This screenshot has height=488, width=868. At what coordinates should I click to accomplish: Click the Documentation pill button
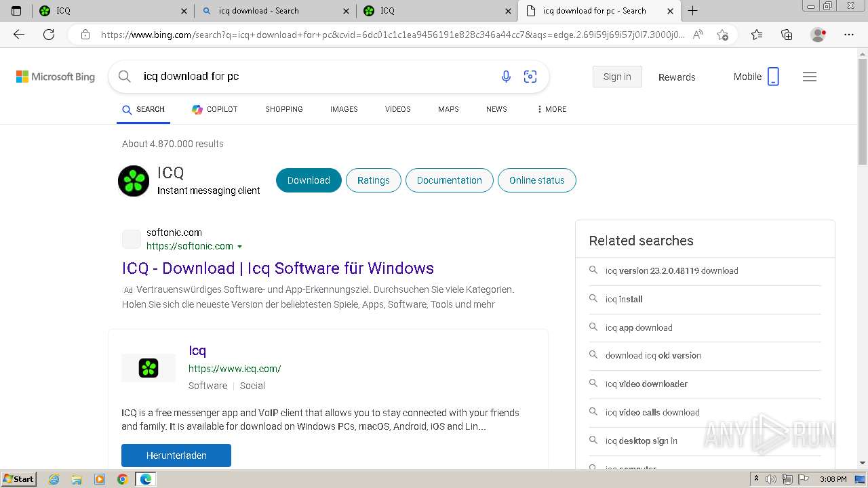[x=450, y=180]
